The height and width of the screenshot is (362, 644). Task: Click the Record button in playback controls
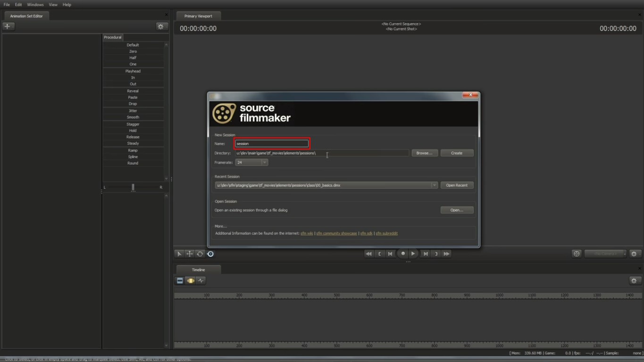(x=402, y=253)
